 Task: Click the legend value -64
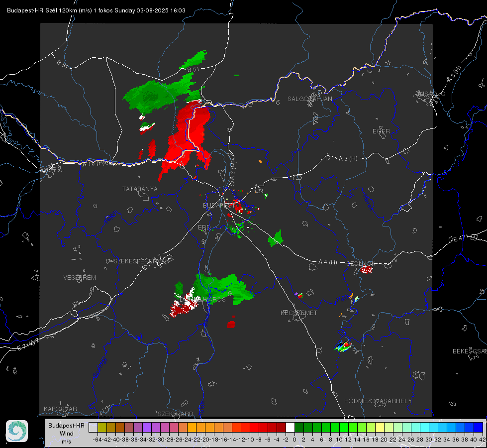coord(97,440)
